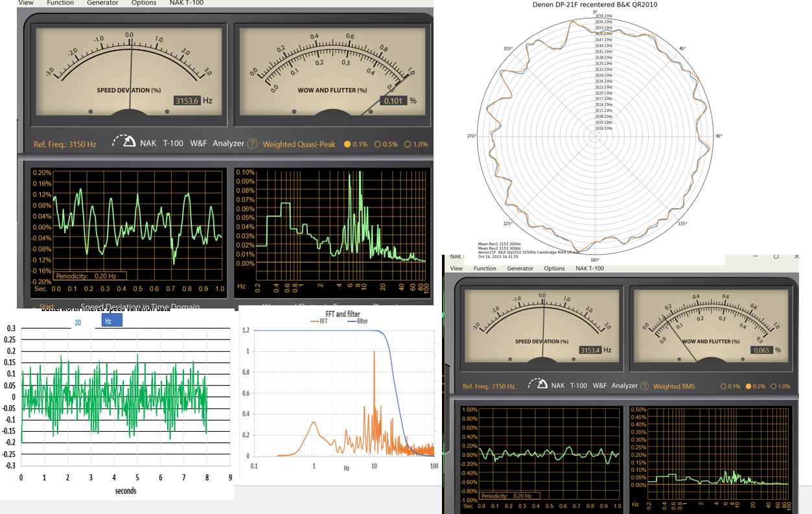The height and width of the screenshot is (514, 812).
Task: Click the Periodicity 0.20 Hz box in the Quasi-Peak analyzer
Action: point(89,276)
